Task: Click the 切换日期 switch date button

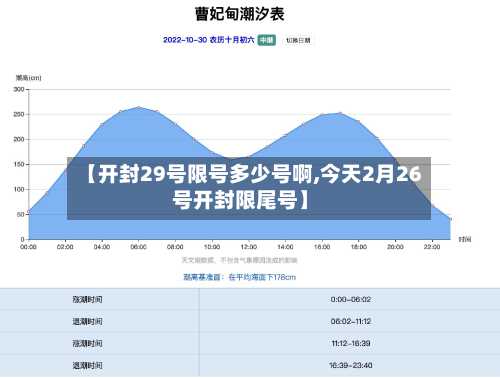Action: [298, 40]
